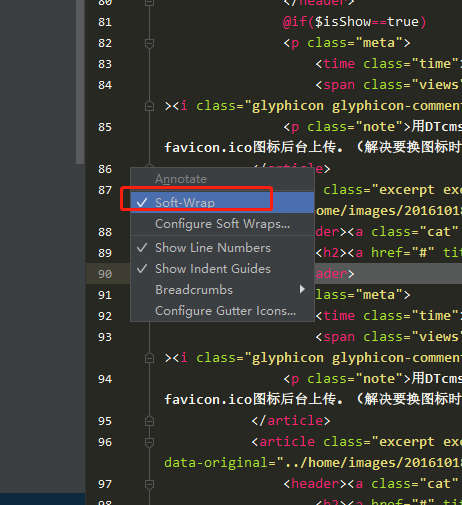Toggle fold marker below line 84
Screen dimensions: 462x505
pos(149,106)
